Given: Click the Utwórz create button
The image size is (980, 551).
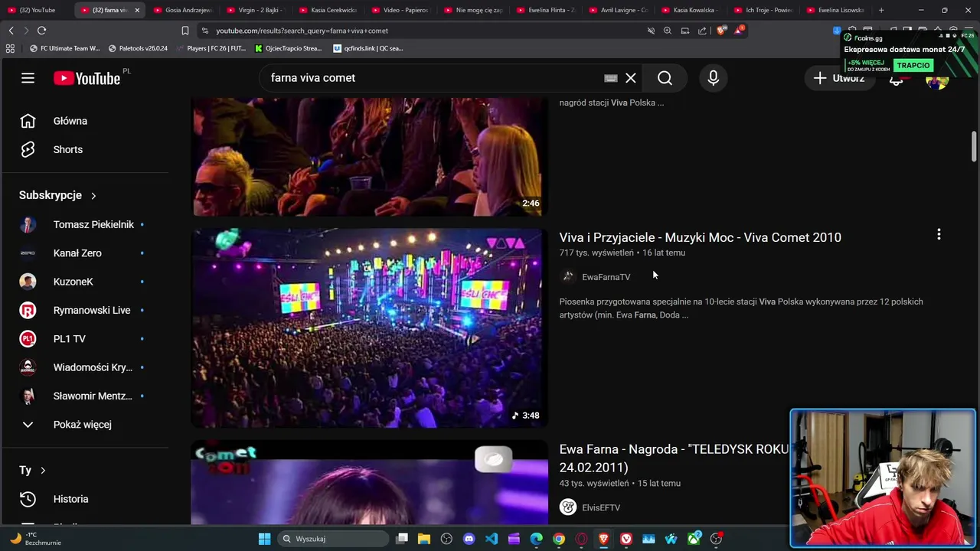Looking at the screenshot, I should (839, 78).
